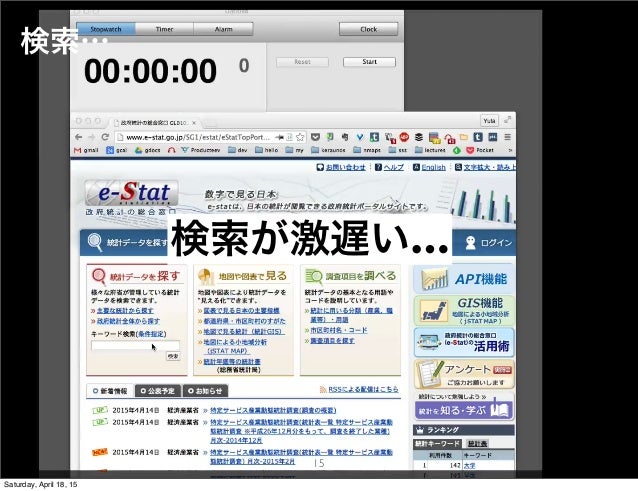Open the API機能 banner

coord(464,279)
